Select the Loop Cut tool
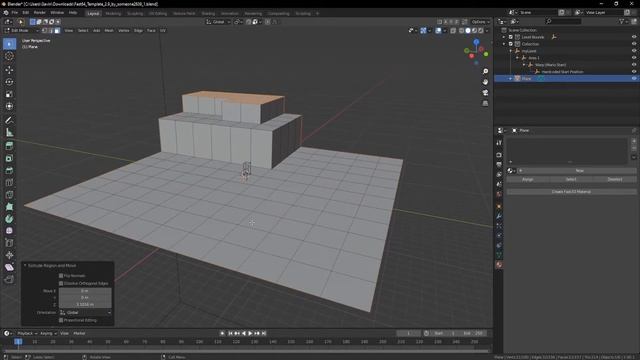Viewport: 640px width, 360px height. pos(9,182)
